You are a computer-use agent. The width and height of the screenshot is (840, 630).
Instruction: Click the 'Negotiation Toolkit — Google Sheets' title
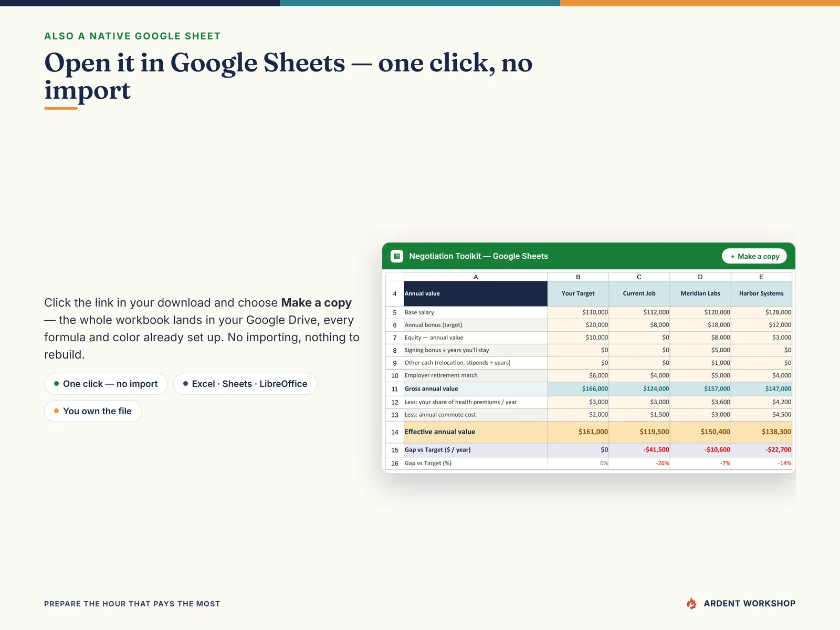point(478,256)
